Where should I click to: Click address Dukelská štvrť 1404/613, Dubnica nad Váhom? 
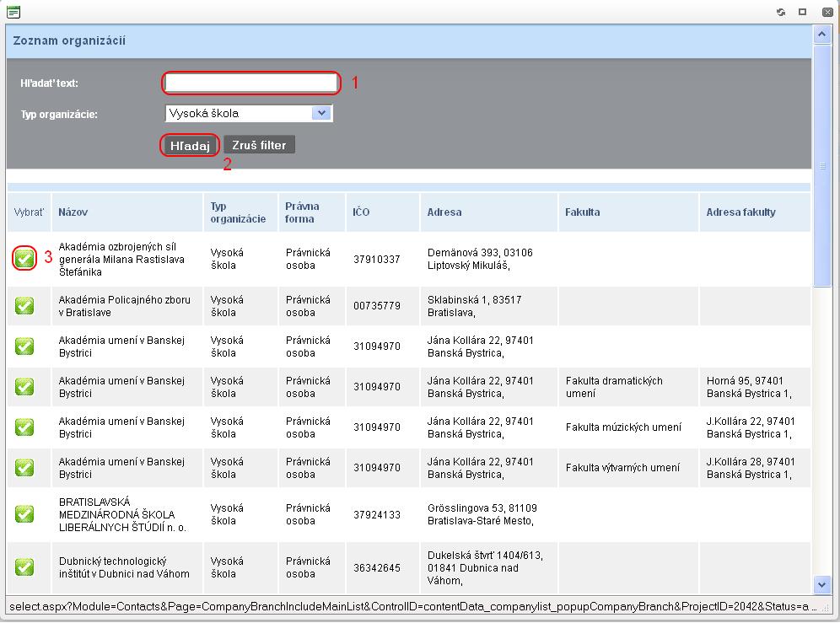coord(485,568)
